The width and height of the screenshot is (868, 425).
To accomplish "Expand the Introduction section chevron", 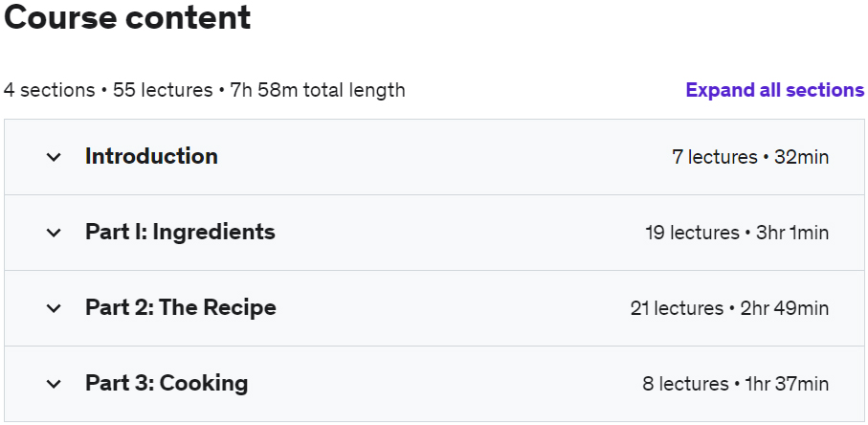I will (54, 157).
